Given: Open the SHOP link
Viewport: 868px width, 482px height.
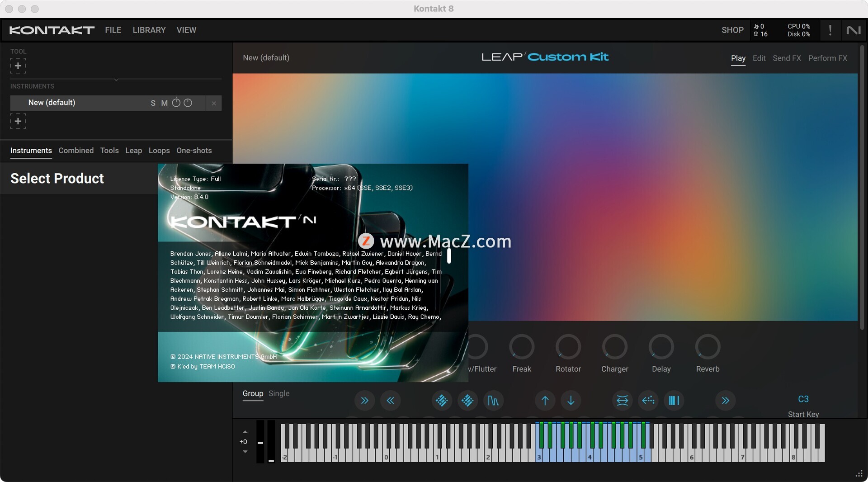Looking at the screenshot, I should (x=732, y=30).
